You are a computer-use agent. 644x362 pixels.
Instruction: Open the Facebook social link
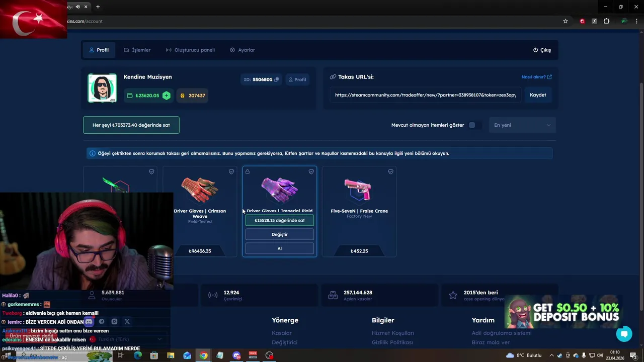click(102, 321)
